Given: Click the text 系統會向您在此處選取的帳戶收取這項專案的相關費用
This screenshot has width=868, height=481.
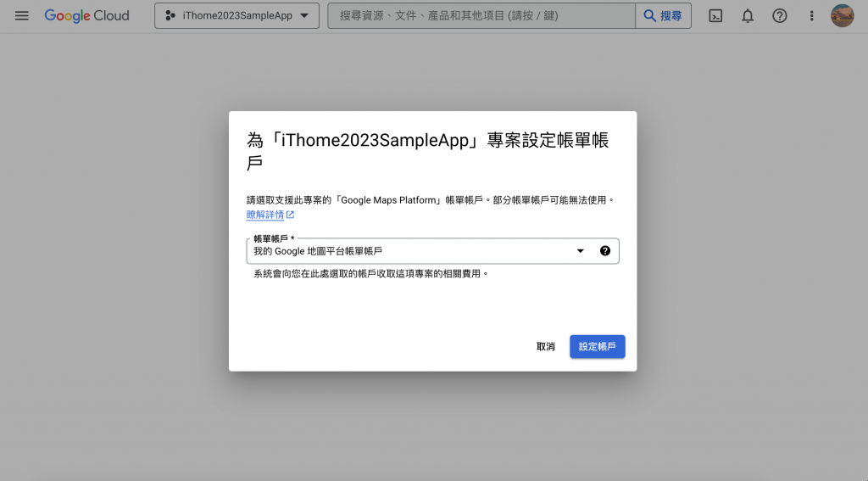Looking at the screenshot, I should pos(371,274).
